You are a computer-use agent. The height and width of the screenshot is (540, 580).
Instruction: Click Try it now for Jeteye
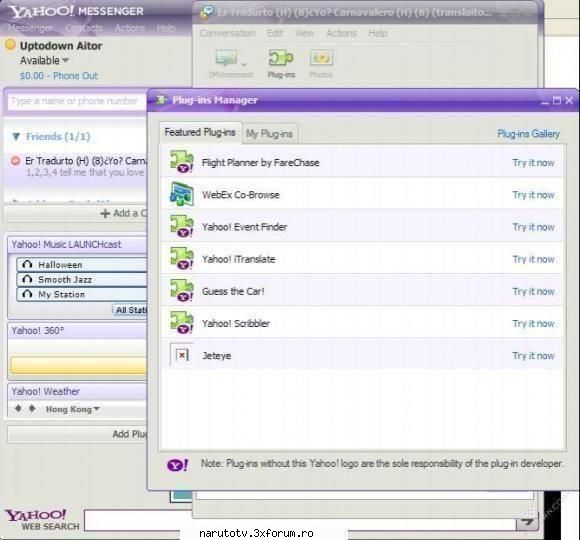(x=533, y=356)
